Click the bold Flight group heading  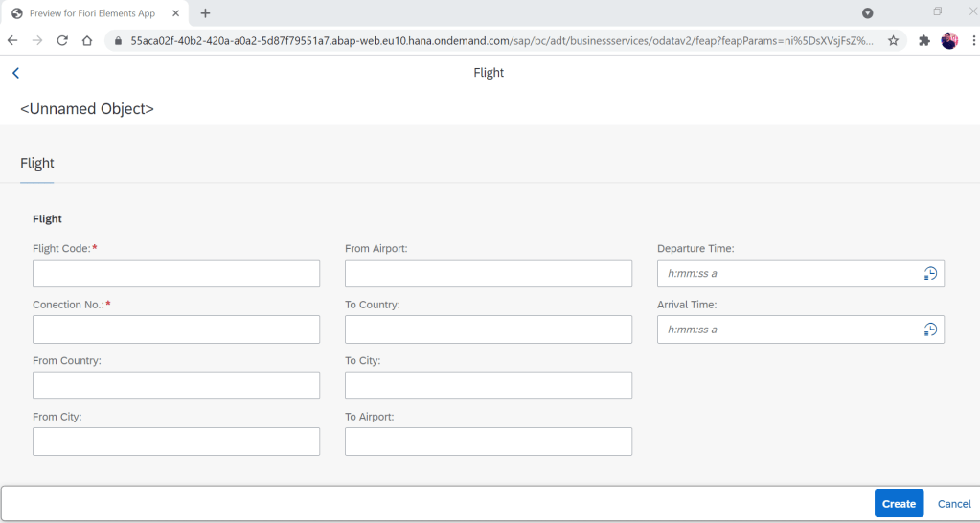(x=48, y=218)
